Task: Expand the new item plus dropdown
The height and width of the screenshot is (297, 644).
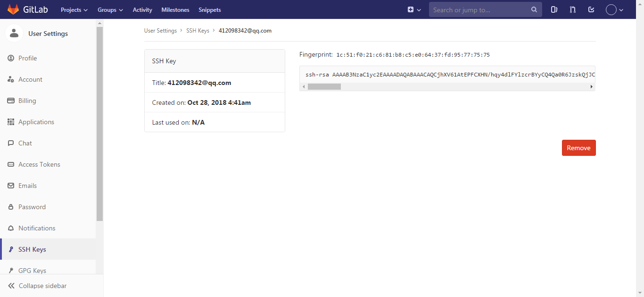Action: 414,9
